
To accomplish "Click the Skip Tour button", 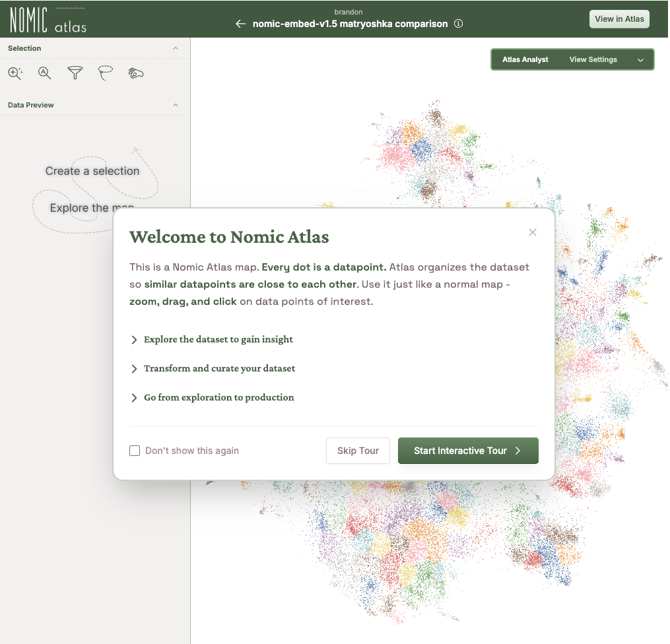I will point(358,451).
